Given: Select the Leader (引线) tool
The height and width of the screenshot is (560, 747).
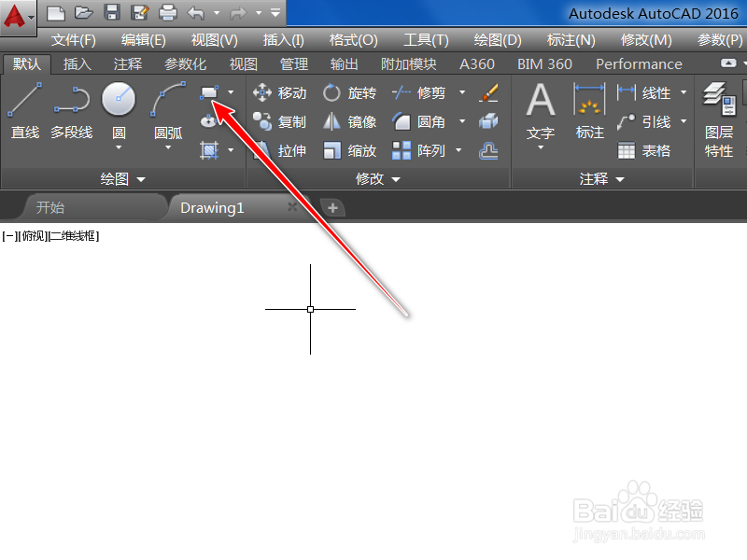Looking at the screenshot, I should [x=644, y=122].
